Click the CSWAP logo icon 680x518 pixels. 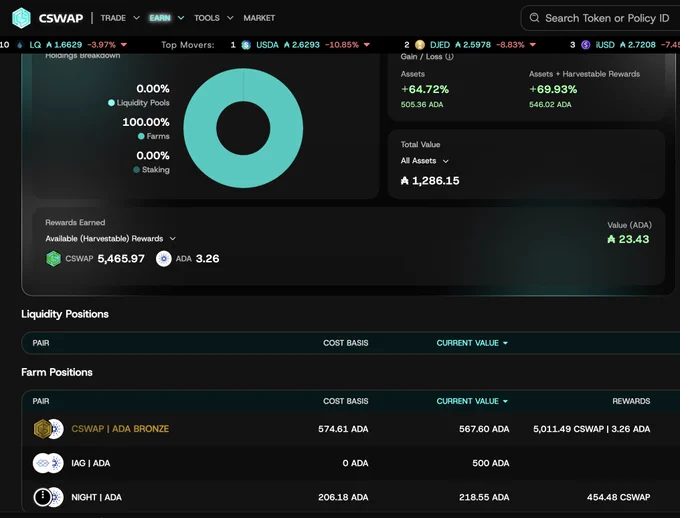click(x=21, y=18)
